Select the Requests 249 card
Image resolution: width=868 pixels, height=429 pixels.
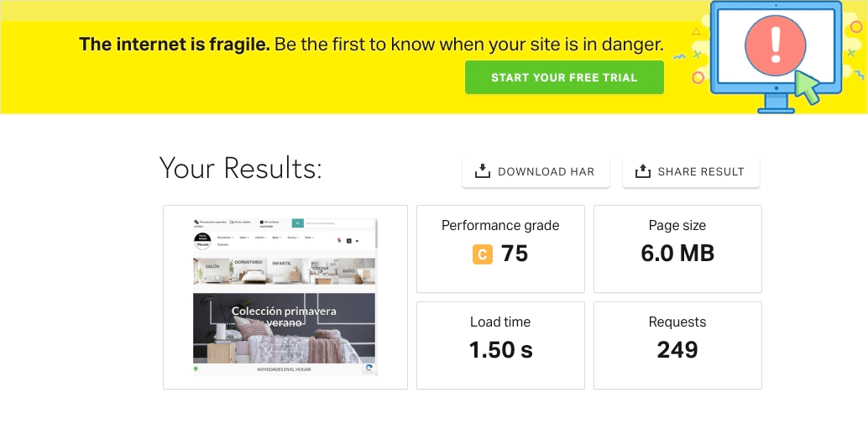(x=677, y=345)
